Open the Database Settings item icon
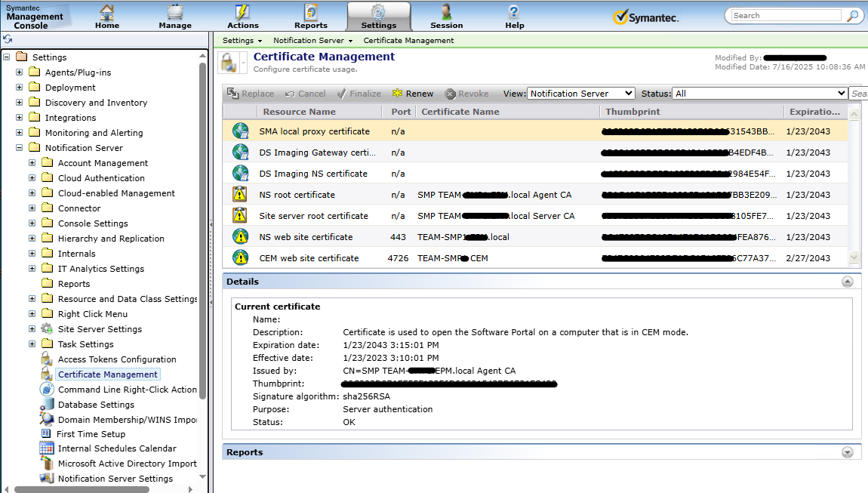The height and width of the screenshot is (493, 868). coord(47,405)
